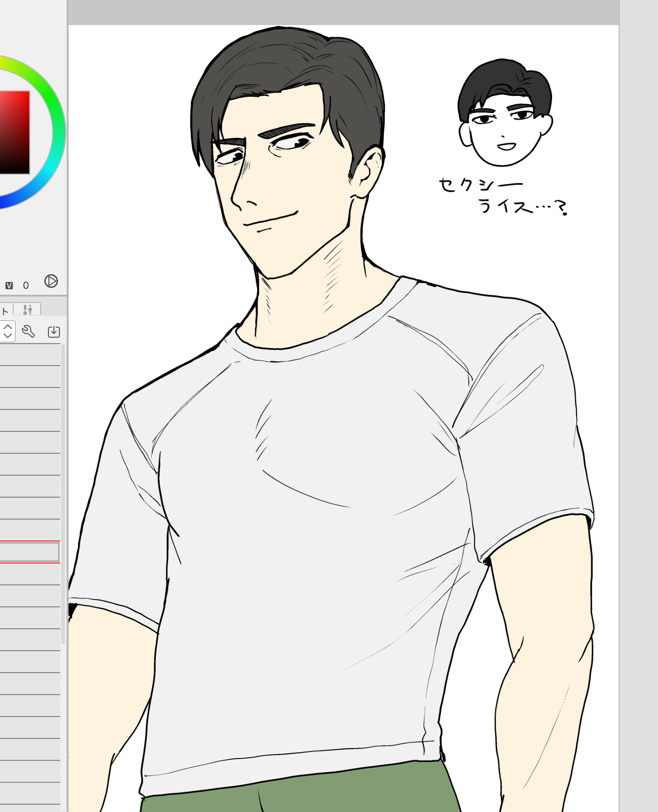
Task: Switch to the tab ending in ト
Action: [x=6, y=311]
